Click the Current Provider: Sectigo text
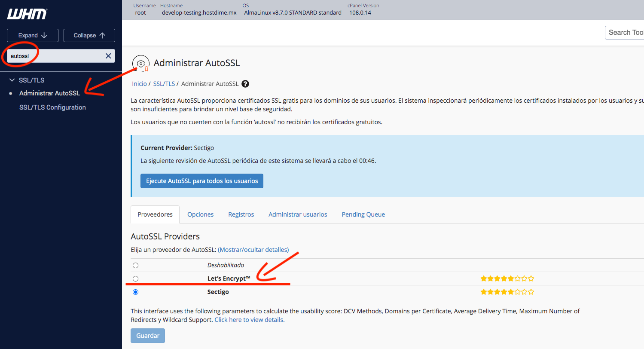The height and width of the screenshot is (349, 644). tap(177, 148)
